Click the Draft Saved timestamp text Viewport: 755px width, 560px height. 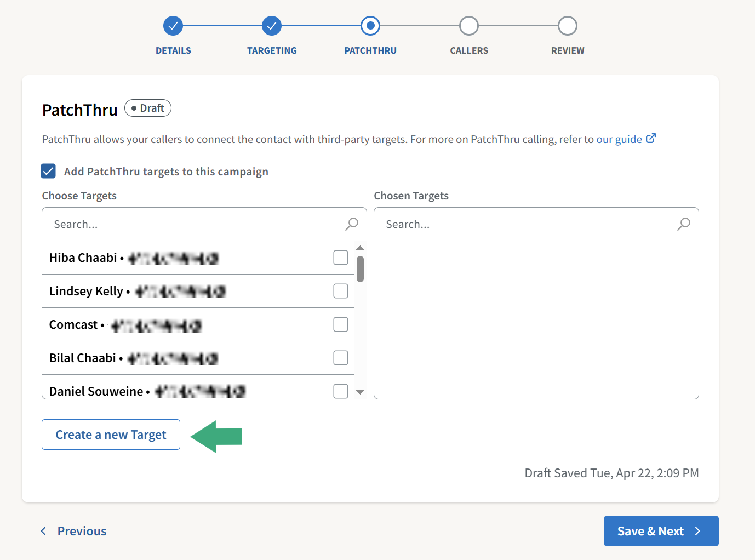pyautogui.click(x=611, y=473)
